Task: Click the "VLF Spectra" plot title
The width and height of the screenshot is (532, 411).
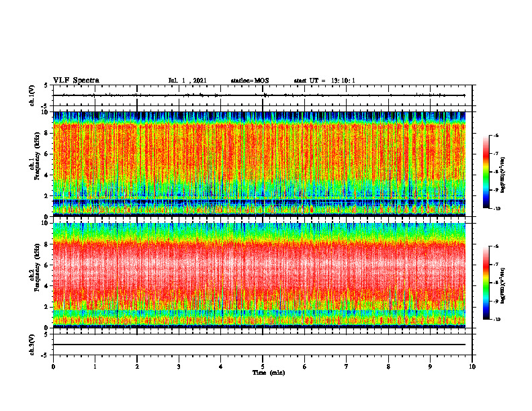Action: pyautogui.click(x=76, y=81)
